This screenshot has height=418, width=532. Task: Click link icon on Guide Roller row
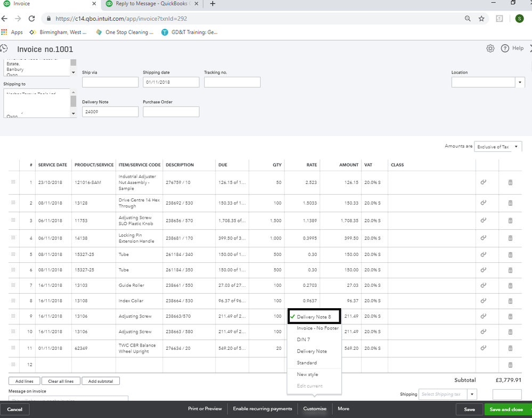pos(484,285)
